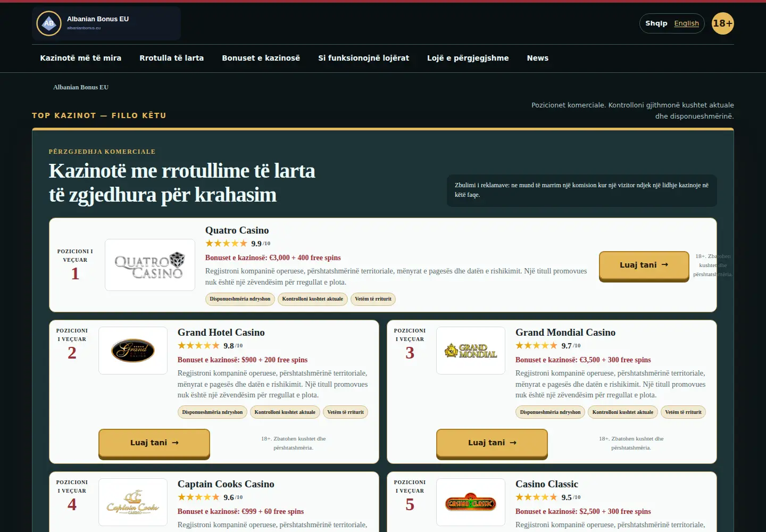Open Lojë e përgjegjshme page
Screen dimensions: 766x532
pyautogui.click(x=468, y=58)
